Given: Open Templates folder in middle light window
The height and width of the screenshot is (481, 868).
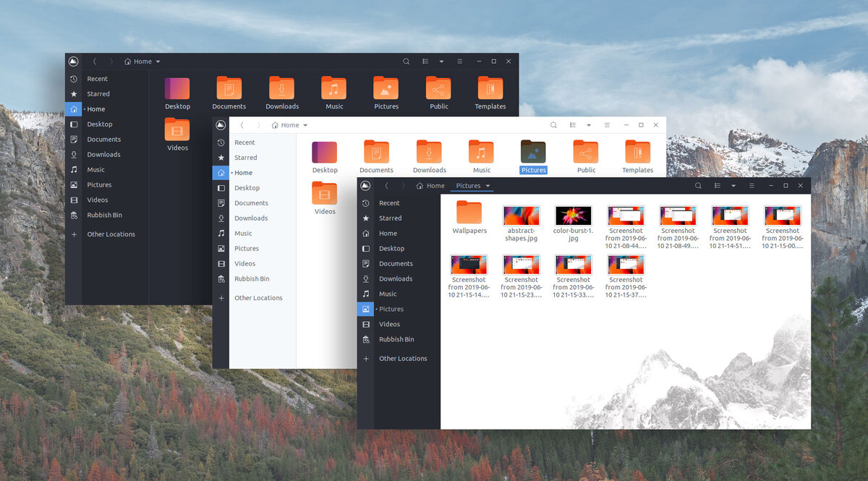Looking at the screenshot, I should click(x=637, y=152).
